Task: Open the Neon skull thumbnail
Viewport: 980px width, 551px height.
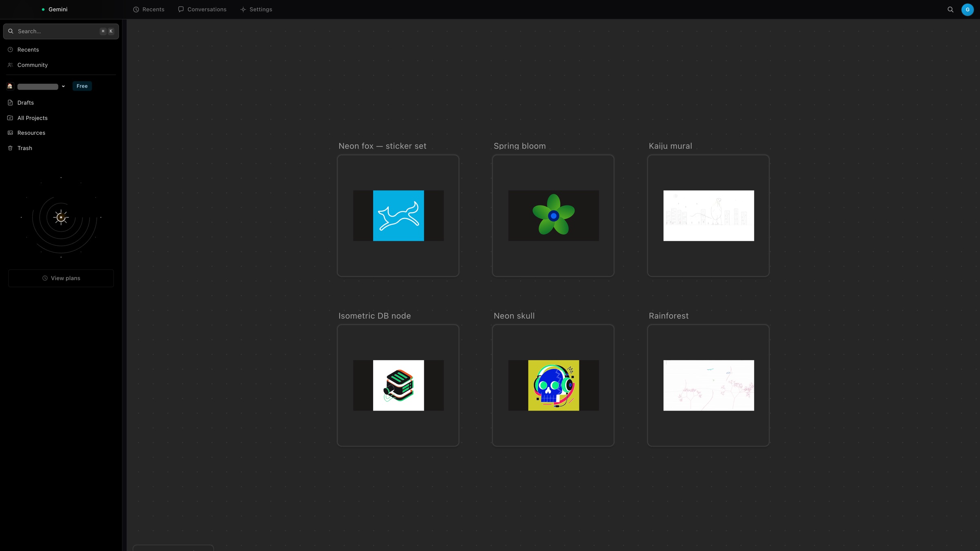Action: tap(553, 385)
